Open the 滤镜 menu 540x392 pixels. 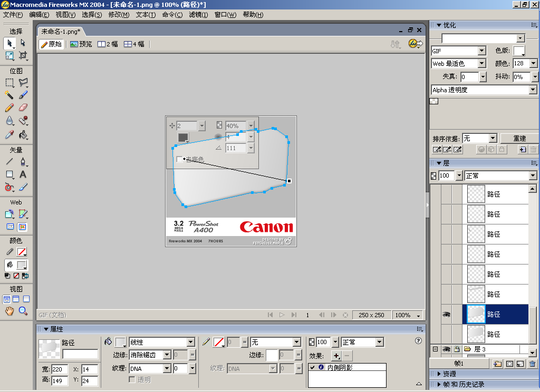(x=198, y=14)
